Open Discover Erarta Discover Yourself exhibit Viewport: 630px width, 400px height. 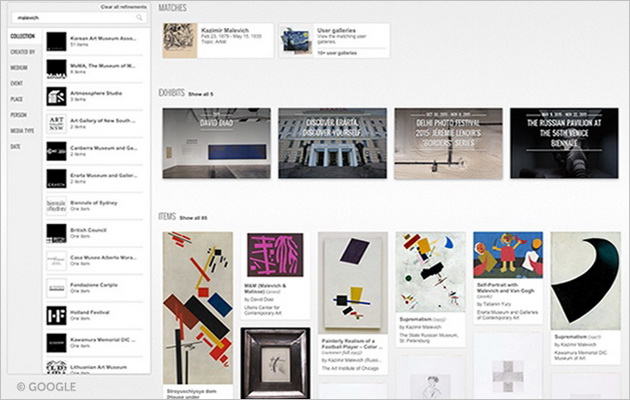coord(333,143)
